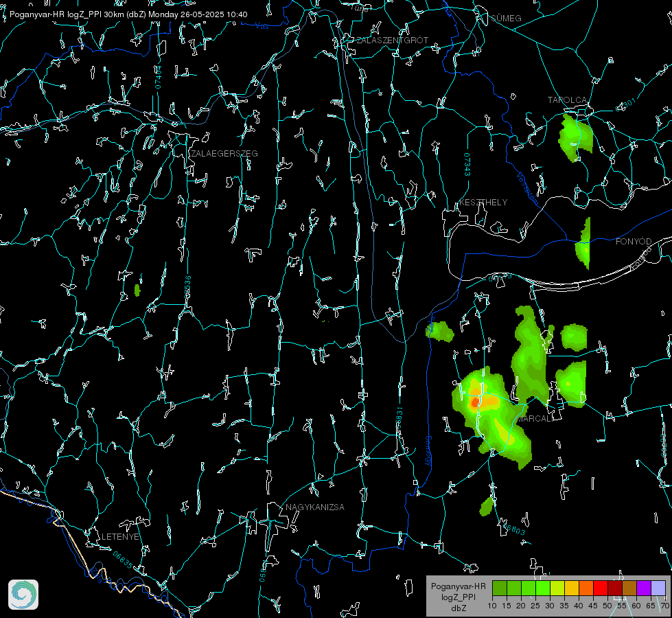The height and width of the screenshot is (618, 672).
Task: Pick the 20-25 dBZ legend color box
Action: (529, 588)
